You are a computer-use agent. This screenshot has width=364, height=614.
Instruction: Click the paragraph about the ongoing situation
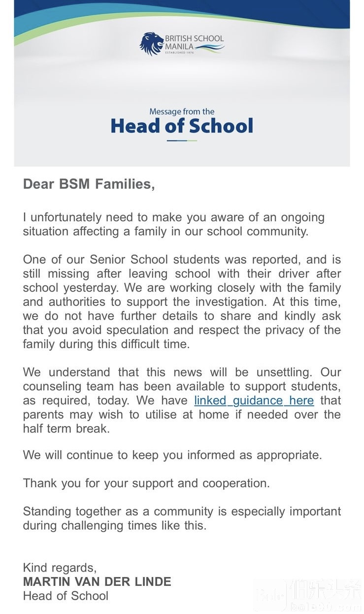click(173, 224)
